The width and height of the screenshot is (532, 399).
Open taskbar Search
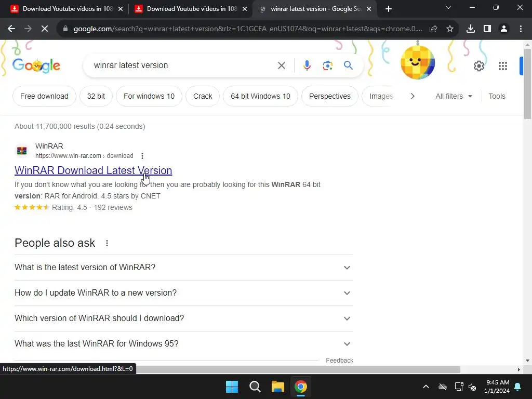[255, 387]
